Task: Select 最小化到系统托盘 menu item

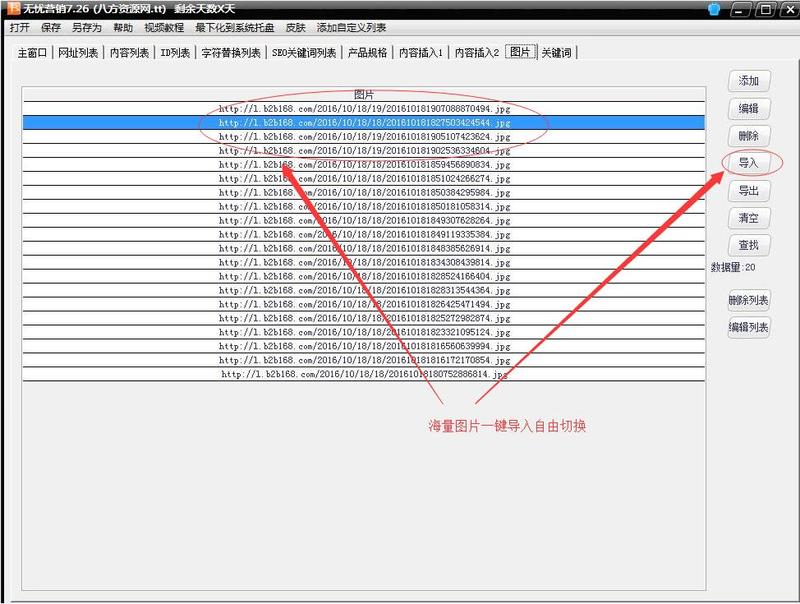Action: tap(235, 28)
